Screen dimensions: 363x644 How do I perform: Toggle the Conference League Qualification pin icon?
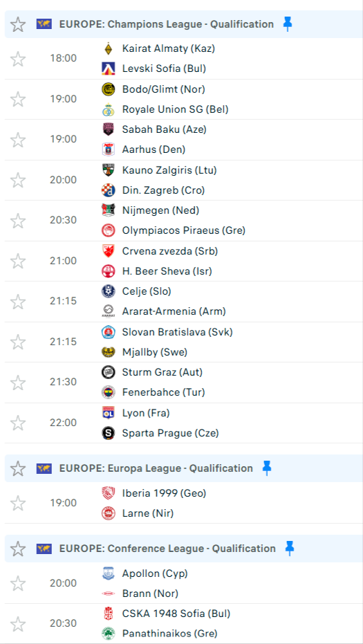(x=290, y=549)
